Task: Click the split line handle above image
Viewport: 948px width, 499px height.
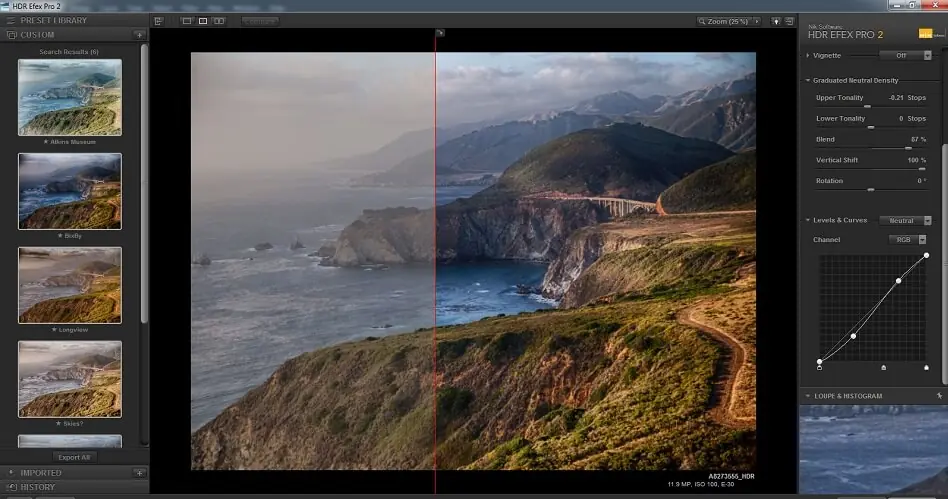Action: tap(440, 33)
